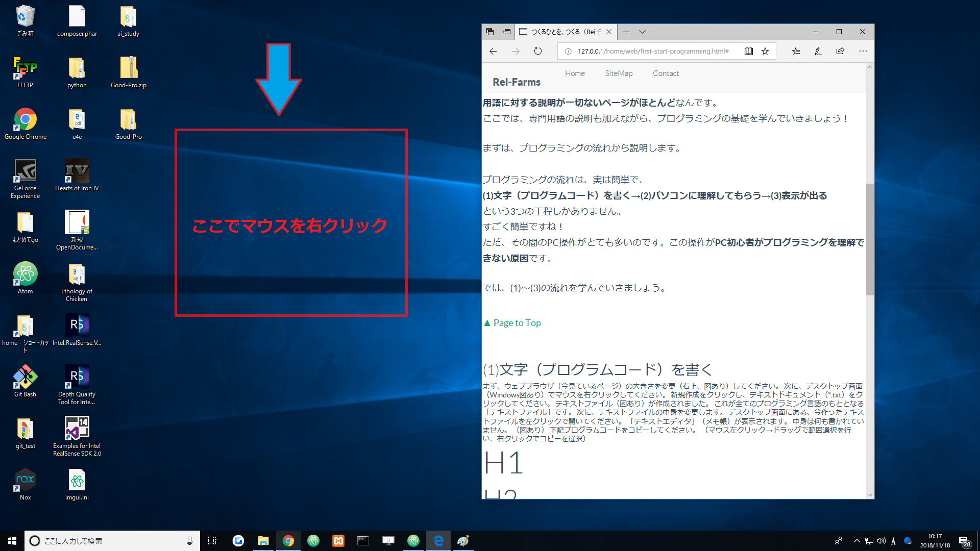Open the Edge Hub favorites list
The image size is (980, 551).
click(x=796, y=51)
